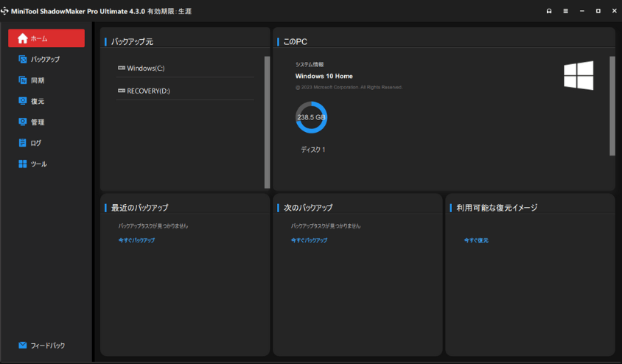Click the バックアップ元 panel scrollbar
This screenshot has width=622, height=364.
click(x=267, y=122)
